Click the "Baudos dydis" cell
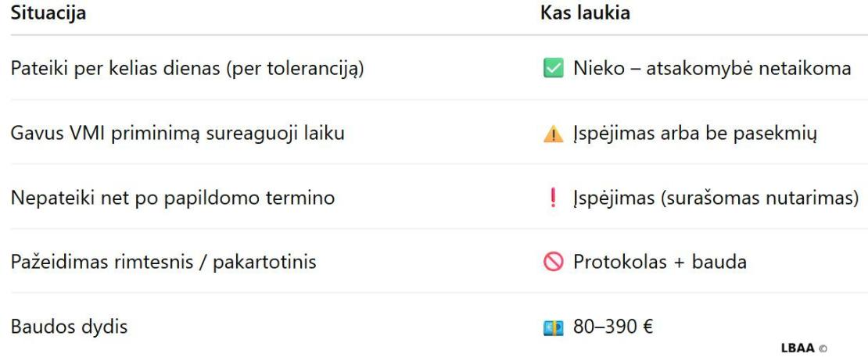The image size is (868, 361). [69, 327]
